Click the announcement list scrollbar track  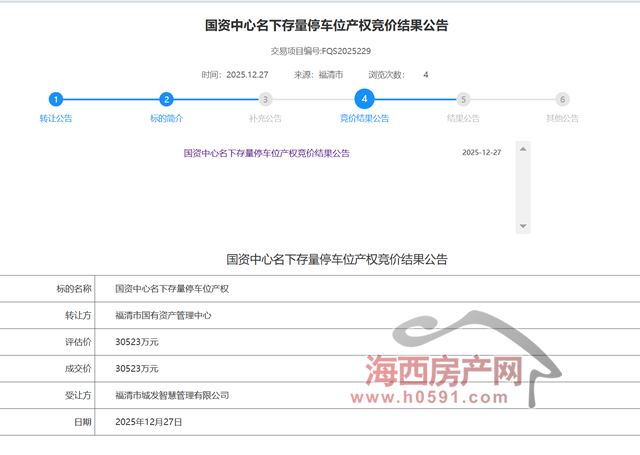coord(522,190)
